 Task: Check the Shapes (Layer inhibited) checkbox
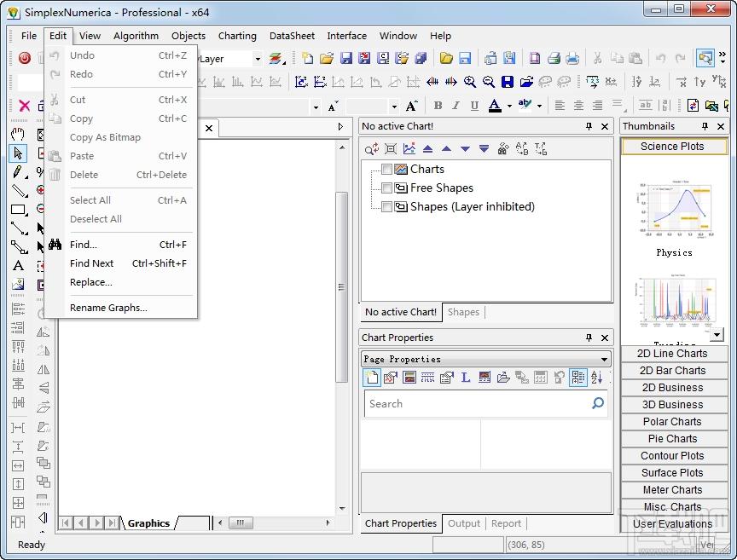(x=386, y=207)
